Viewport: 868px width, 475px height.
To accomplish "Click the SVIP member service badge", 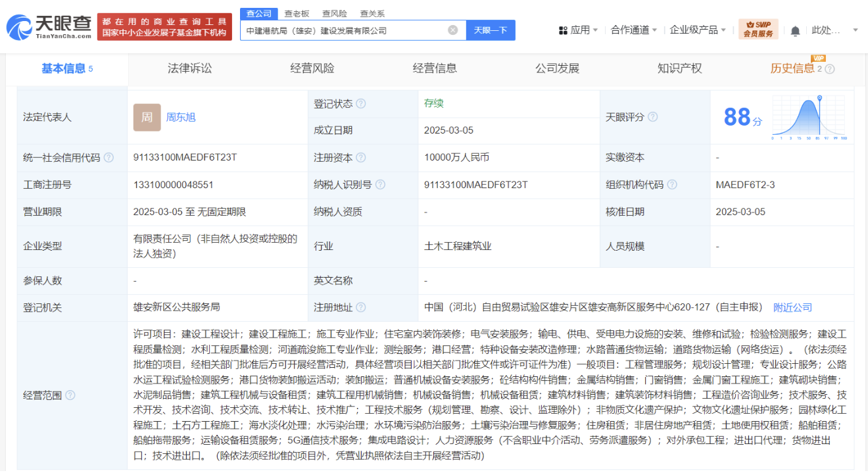I will (x=758, y=30).
